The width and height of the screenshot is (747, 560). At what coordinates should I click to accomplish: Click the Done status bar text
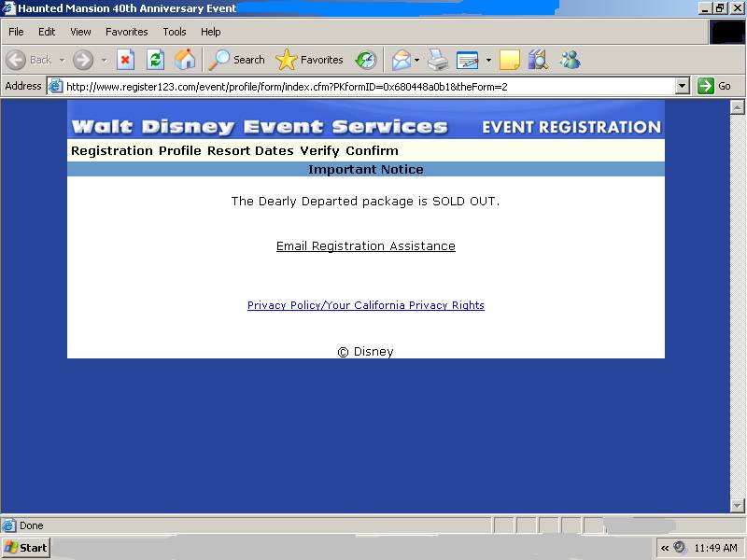pos(32,525)
